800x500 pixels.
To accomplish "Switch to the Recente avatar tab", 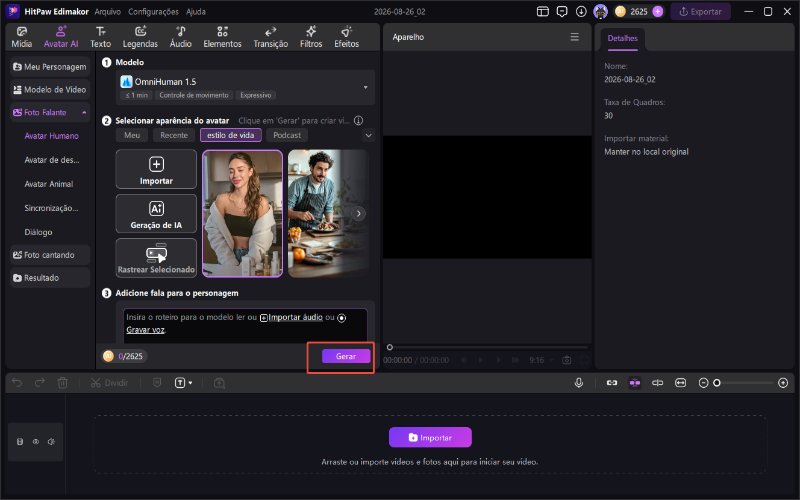I will coord(174,135).
